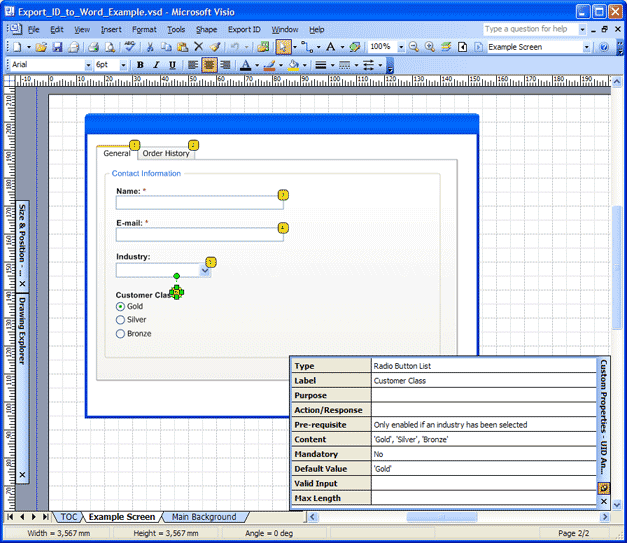Align text left
The width and height of the screenshot is (627, 543).
click(x=193, y=65)
